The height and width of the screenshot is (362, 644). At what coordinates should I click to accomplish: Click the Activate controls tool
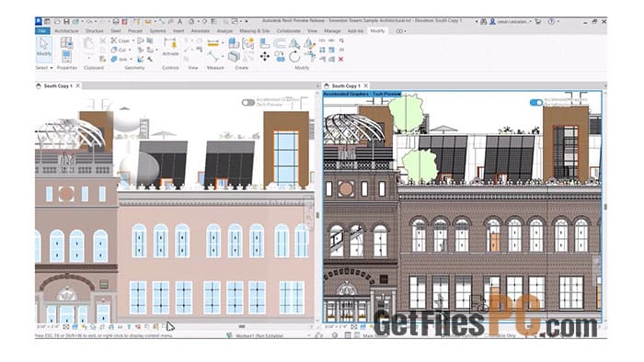[x=170, y=47]
